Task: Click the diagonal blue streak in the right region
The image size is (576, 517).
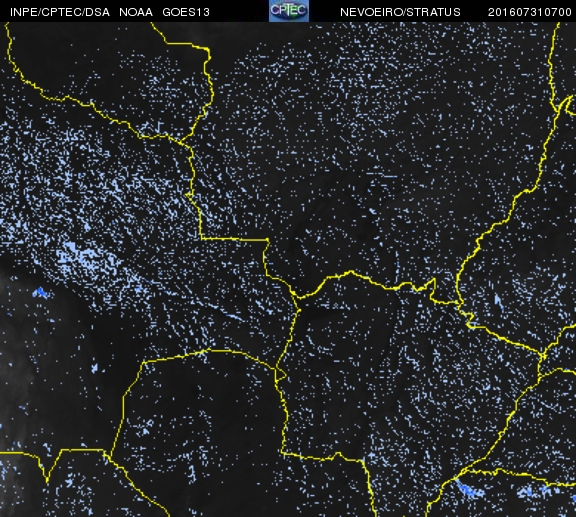Action: click(498, 302)
